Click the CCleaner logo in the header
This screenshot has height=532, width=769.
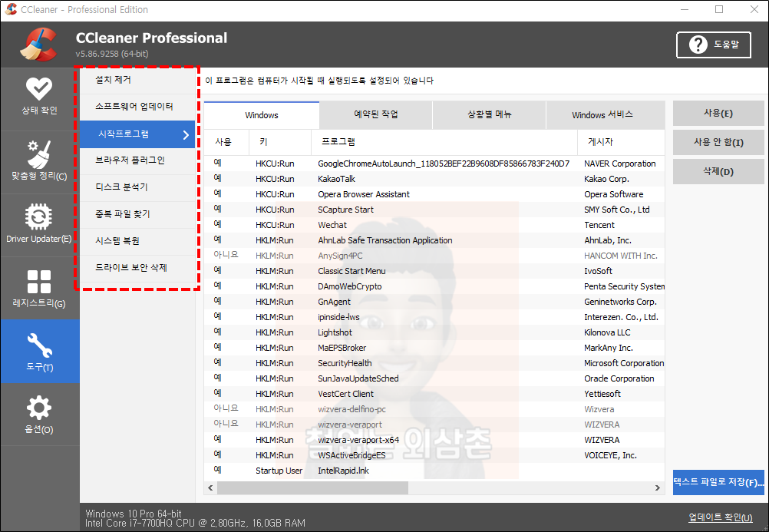click(x=38, y=45)
